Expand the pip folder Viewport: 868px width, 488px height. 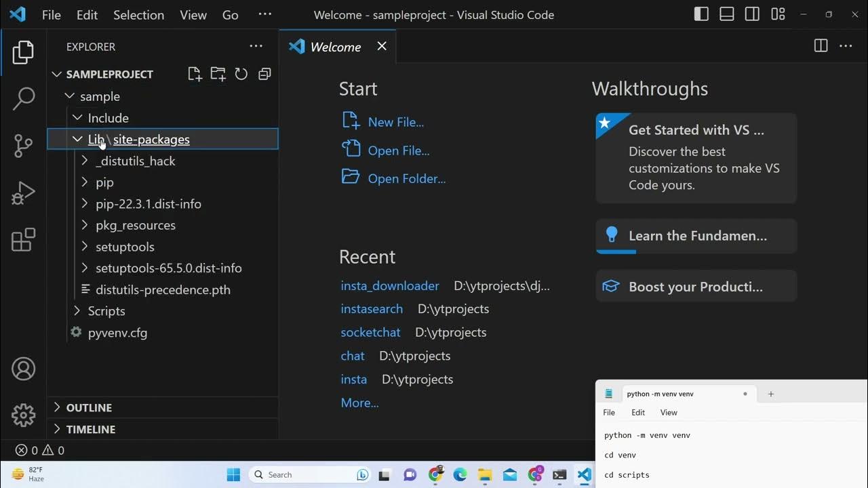pos(104,182)
